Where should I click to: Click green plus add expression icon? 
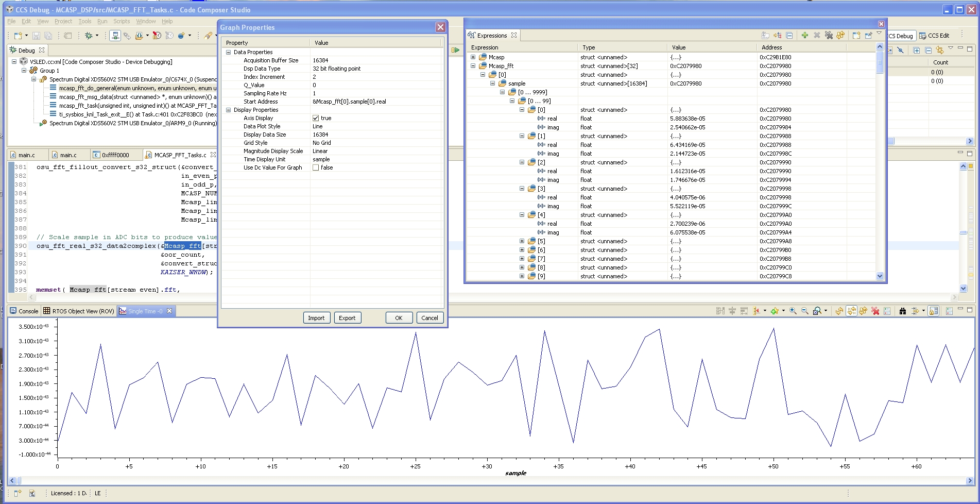(x=805, y=35)
